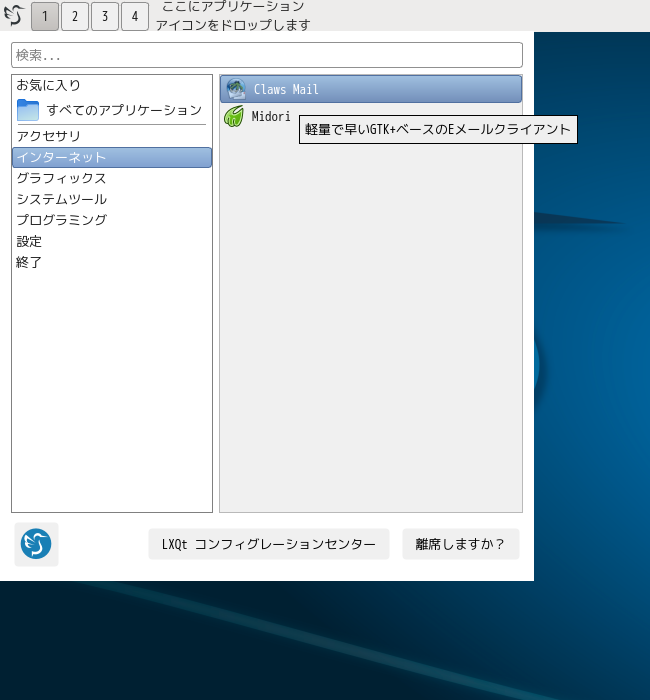Image resolution: width=650 pixels, height=700 pixels.
Task: Click the quick launch drop area text
Action: click(x=233, y=16)
